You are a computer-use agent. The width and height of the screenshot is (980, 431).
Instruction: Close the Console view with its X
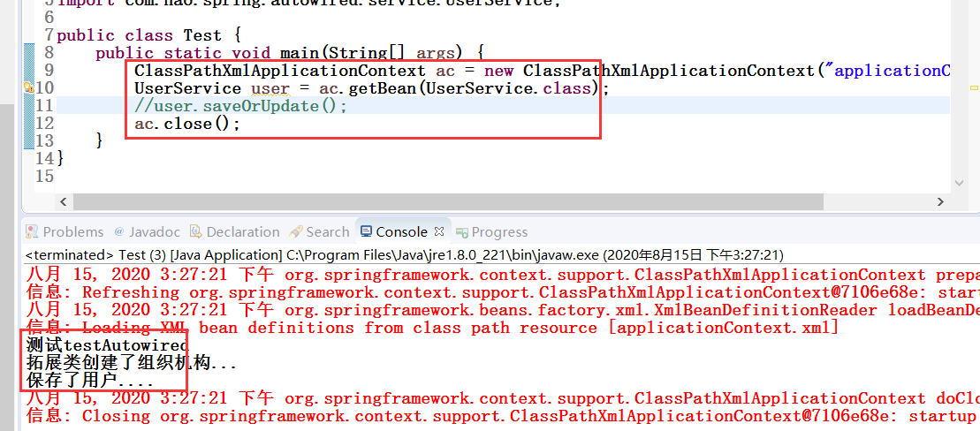click(439, 231)
